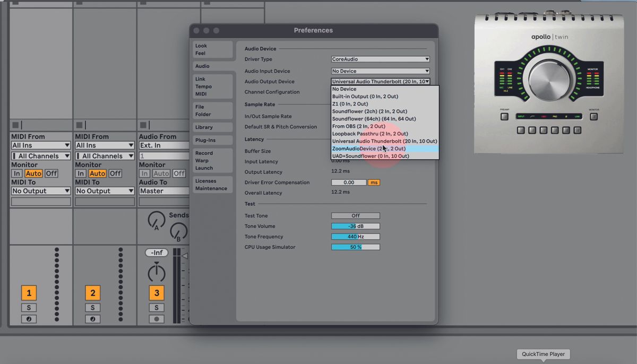The width and height of the screenshot is (637, 364).
Task: Toggle the ms unit button for error compensation
Action: [374, 183]
